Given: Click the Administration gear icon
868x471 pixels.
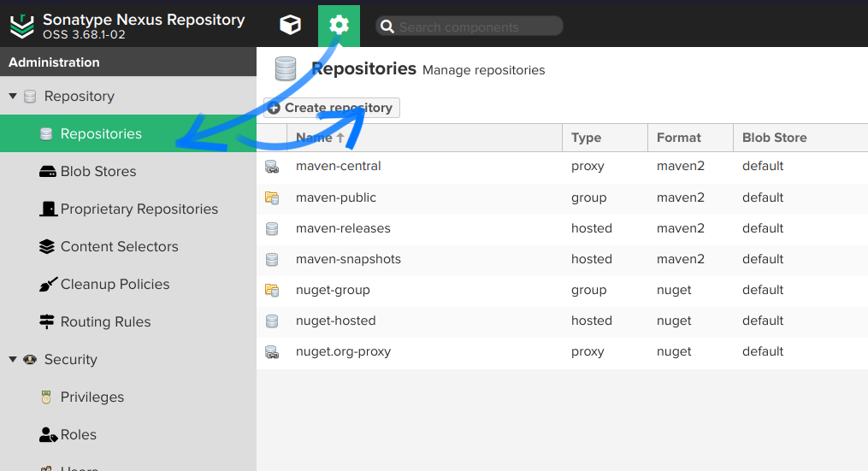Looking at the screenshot, I should click(x=339, y=26).
